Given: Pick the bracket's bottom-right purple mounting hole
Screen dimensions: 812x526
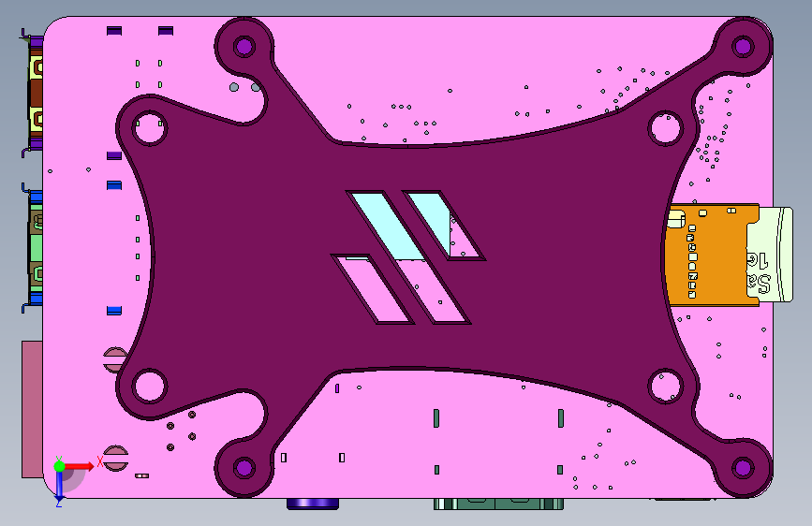Looking at the screenshot, I should pos(743,468).
